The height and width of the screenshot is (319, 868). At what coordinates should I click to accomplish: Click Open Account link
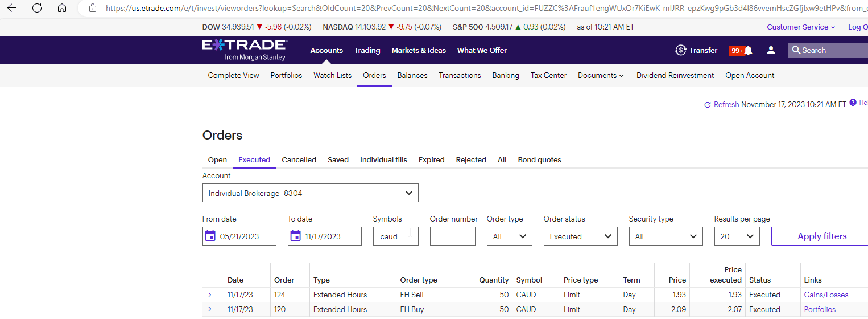click(x=750, y=75)
